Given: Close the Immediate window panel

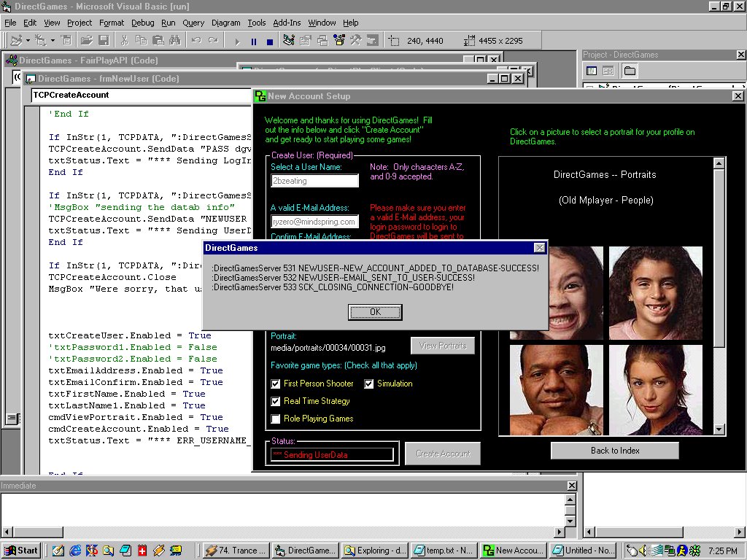Looking at the screenshot, I should pos(572,486).
